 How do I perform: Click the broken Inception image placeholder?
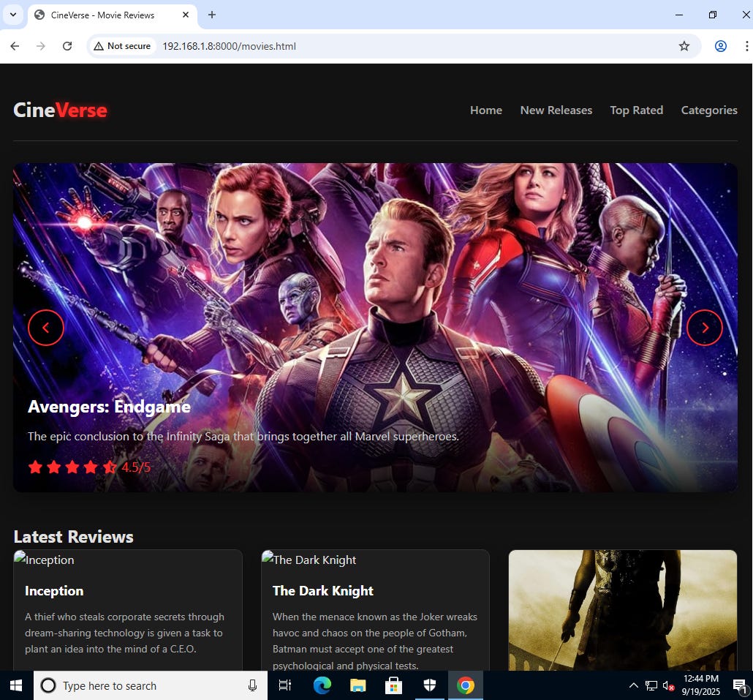[44, 560]
